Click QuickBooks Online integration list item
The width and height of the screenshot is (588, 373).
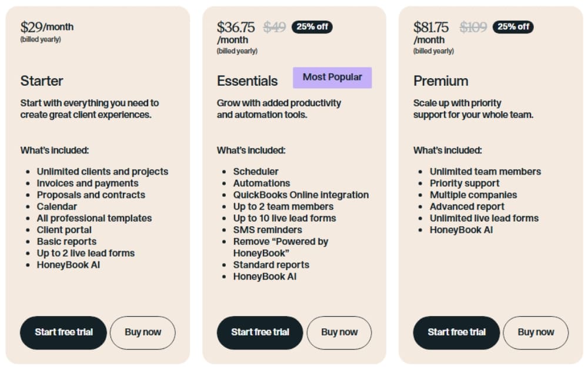click(x=301, y=194)
